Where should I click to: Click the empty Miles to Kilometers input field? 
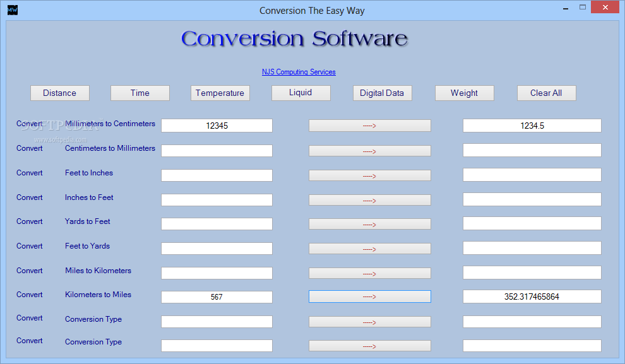(x=217, y=273)
